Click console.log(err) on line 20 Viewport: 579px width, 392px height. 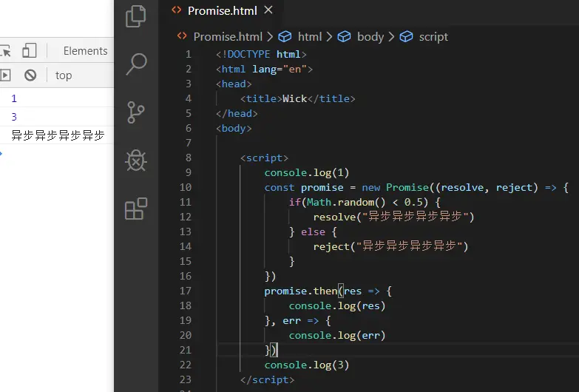[x=336, y=335]
